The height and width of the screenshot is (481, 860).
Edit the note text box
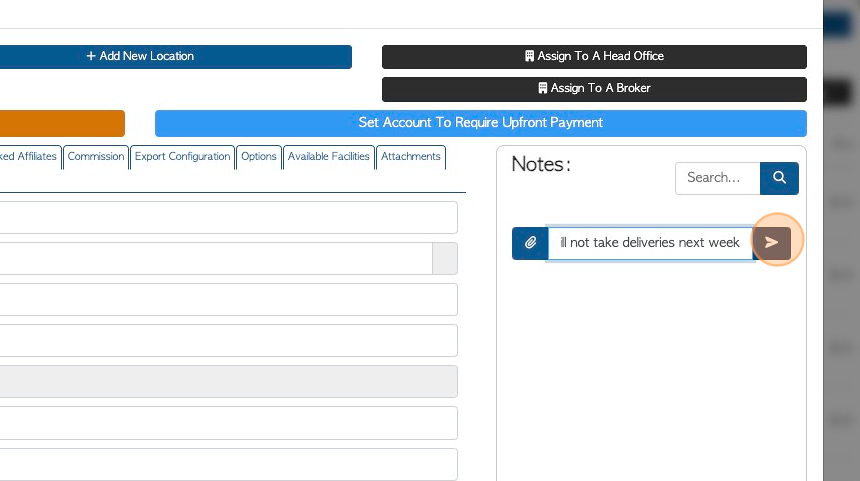point(650,243)
